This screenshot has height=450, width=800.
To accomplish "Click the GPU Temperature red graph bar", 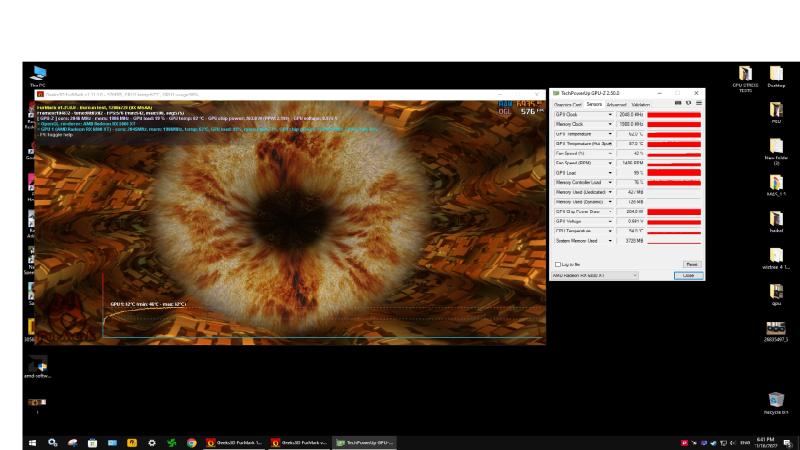I will (674, 134).
